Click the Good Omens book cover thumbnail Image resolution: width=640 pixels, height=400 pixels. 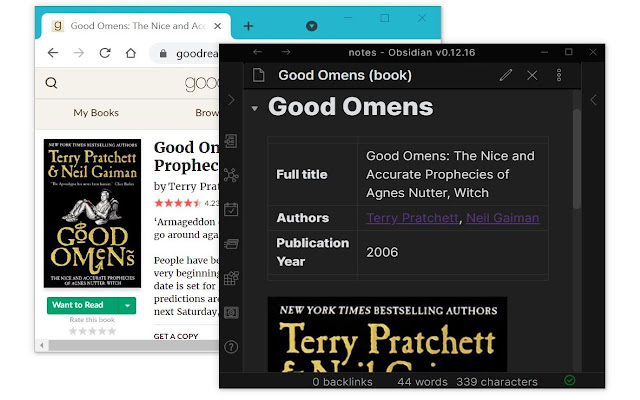point(91,213)
